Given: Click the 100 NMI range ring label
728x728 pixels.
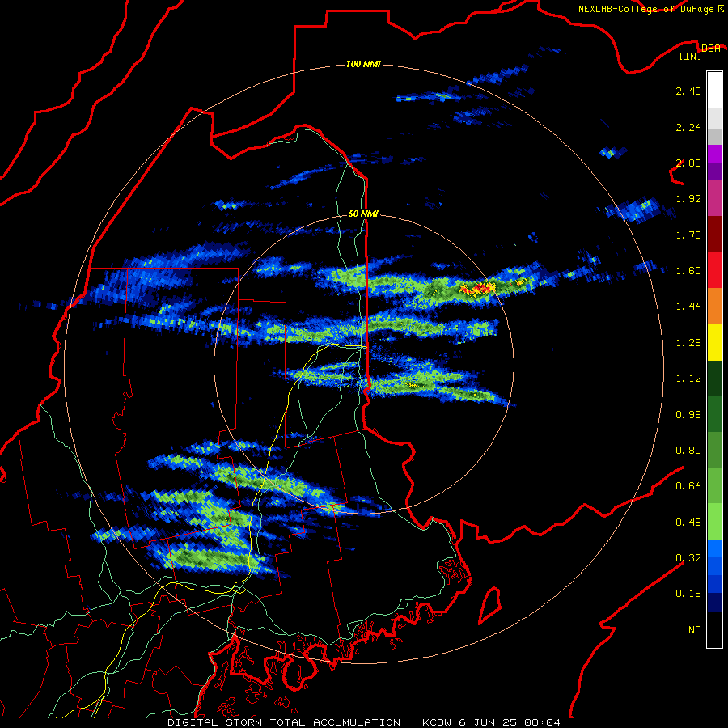Looking at the screenshot, I should (x=363, y=64).
